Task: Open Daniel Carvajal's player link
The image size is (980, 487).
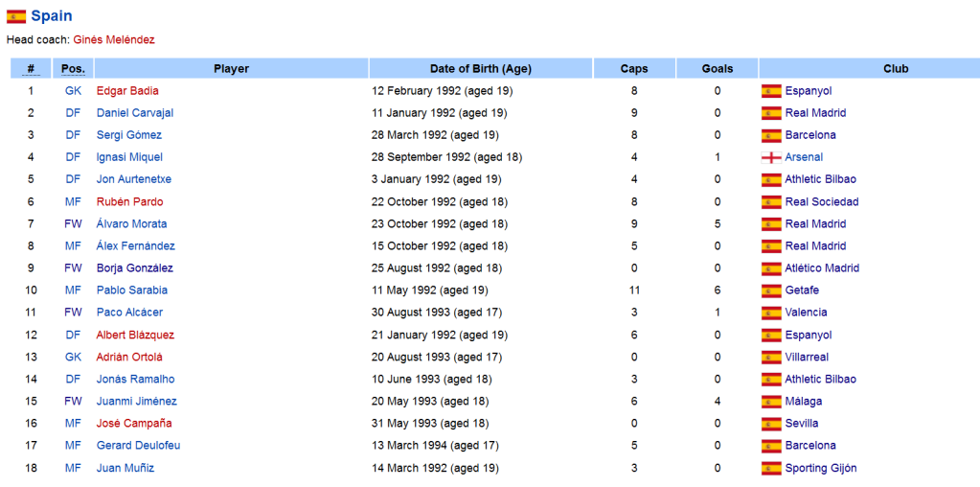Action: [x=135, y=113]
